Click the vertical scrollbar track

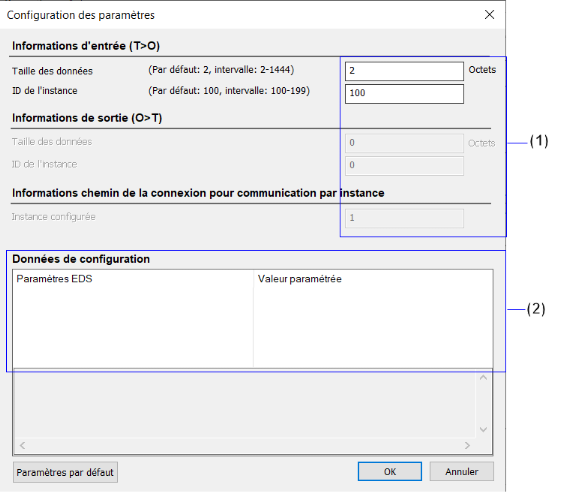pyautogui.click(x=483, y=404)
